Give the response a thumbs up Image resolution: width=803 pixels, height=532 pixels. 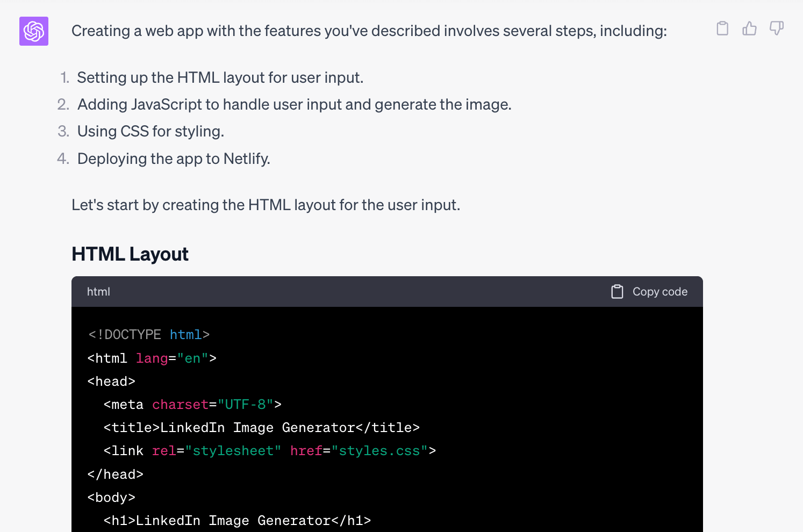[x=749, y=28]
